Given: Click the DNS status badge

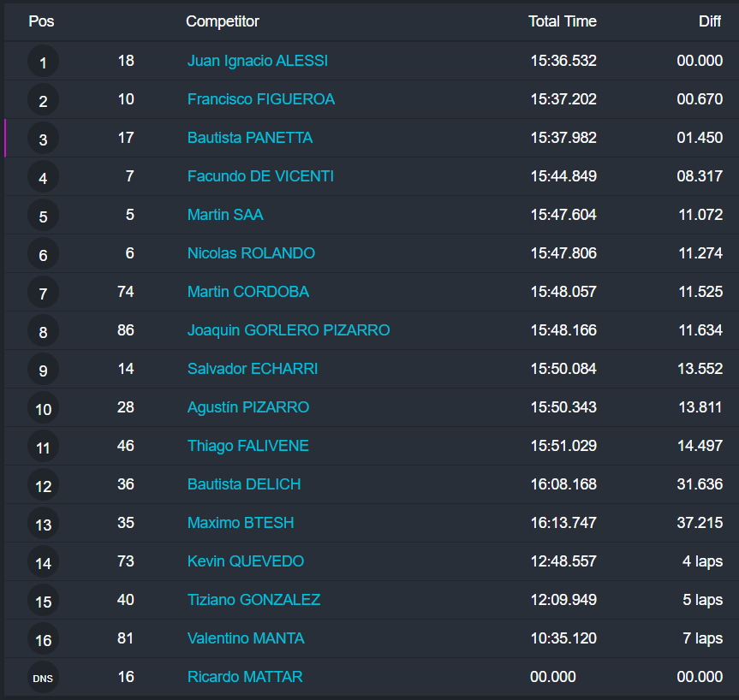Looking at the screenshot, I should pos(43,678).
